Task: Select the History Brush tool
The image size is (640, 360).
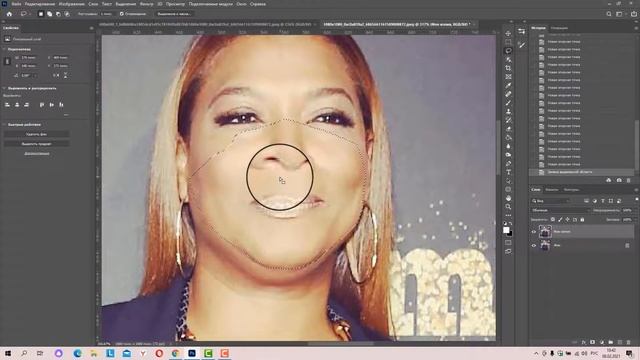Action: pos(508,120)
